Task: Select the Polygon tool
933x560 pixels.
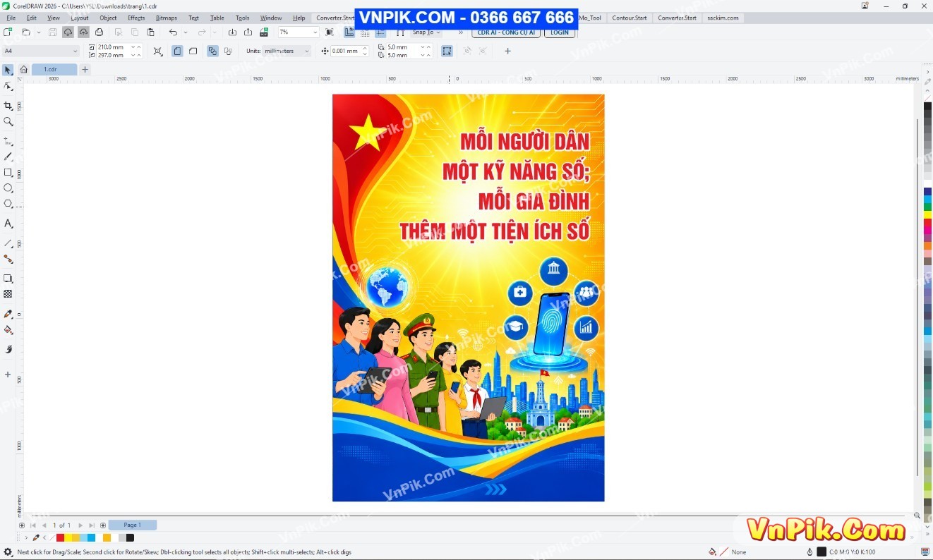Action: click(x=8, y=203)
